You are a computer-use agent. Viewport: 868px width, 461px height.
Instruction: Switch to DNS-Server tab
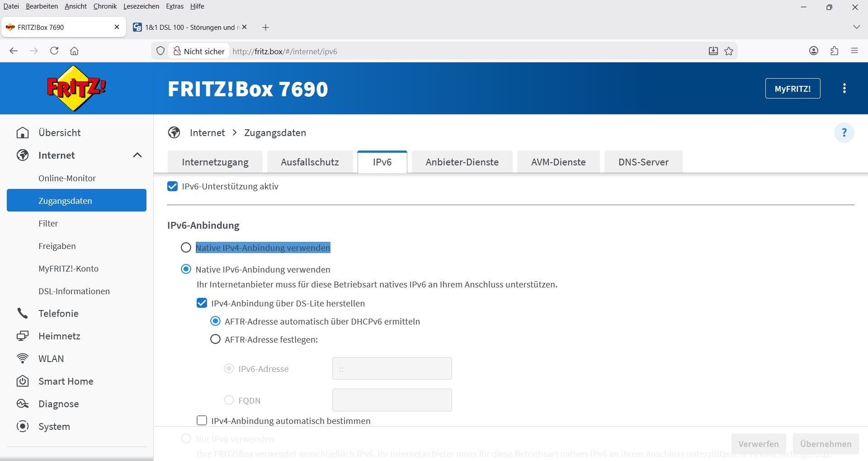point(643,162)
